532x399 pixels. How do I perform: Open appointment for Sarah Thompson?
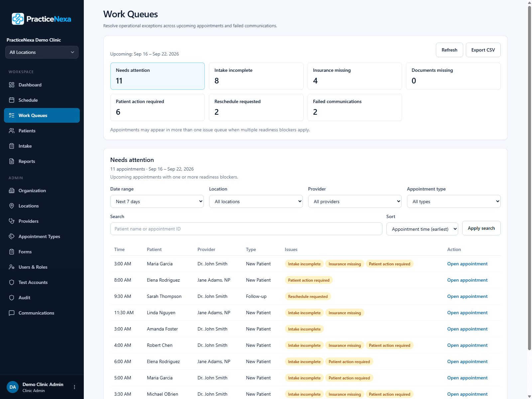[467, 296]
